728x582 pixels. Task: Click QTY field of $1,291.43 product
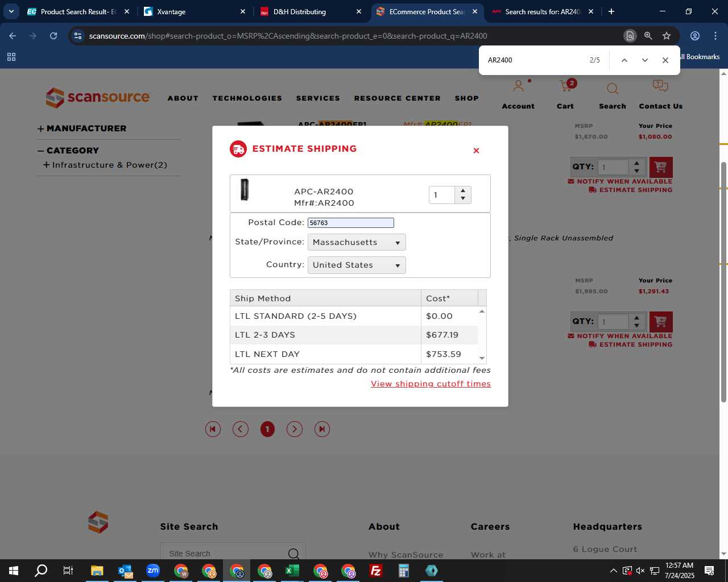[x=614, y=322]
